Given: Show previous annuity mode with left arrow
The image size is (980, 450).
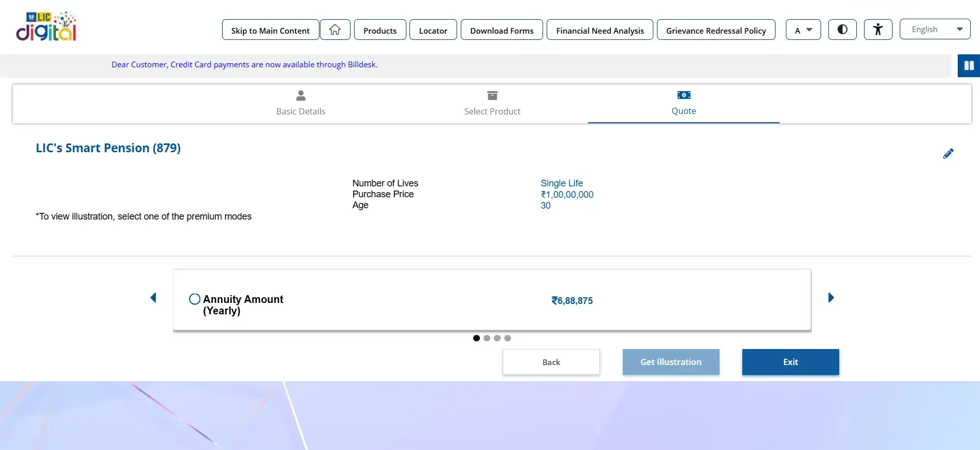Looking at the screenshot, I should [153, 298].
